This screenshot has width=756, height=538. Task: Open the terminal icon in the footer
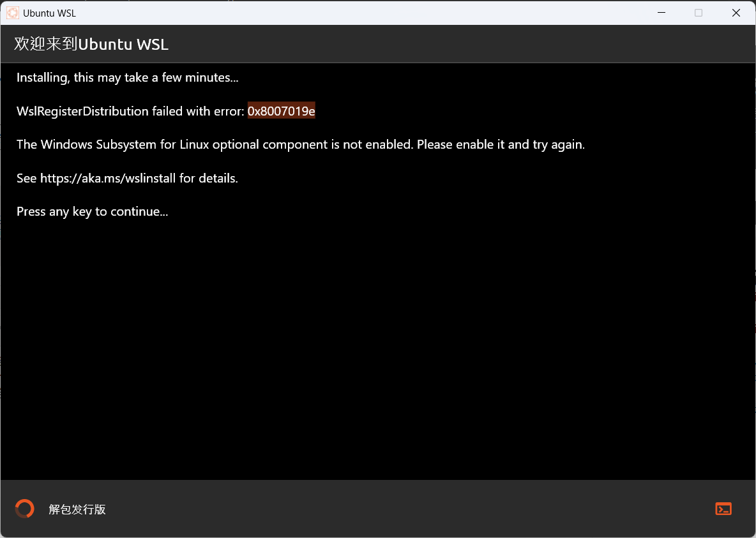pyautogui.click(x=723, y=509)
